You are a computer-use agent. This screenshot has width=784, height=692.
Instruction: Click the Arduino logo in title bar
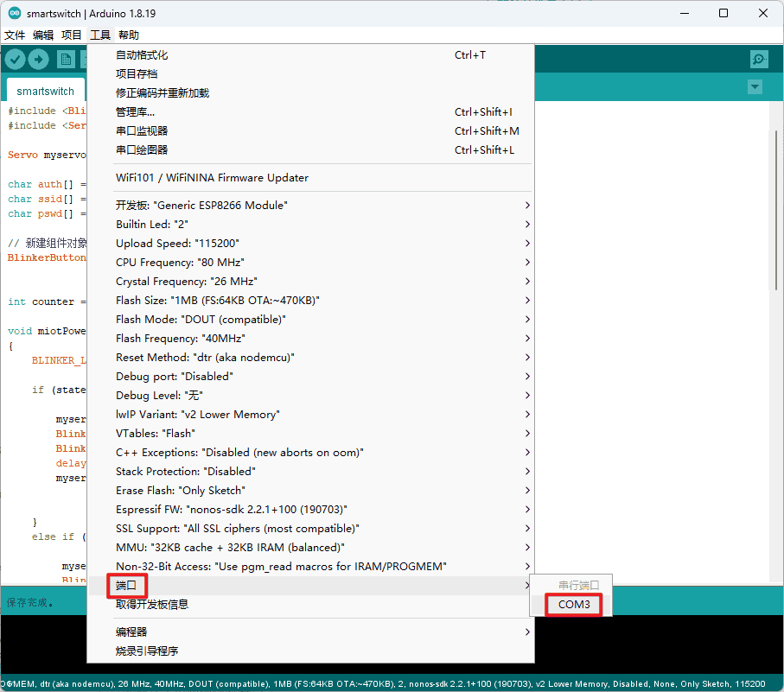click(15, 14)
